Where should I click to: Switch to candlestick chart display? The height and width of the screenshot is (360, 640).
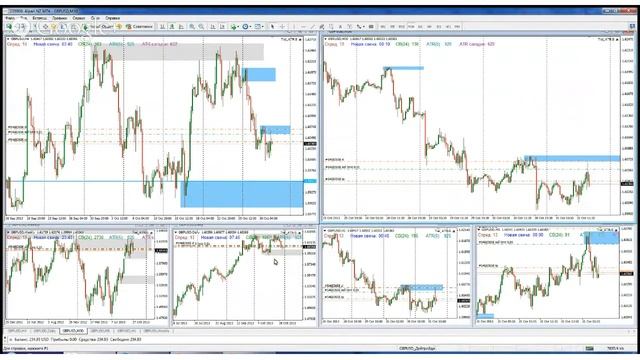pyautogui.click(x=172, y=27)
